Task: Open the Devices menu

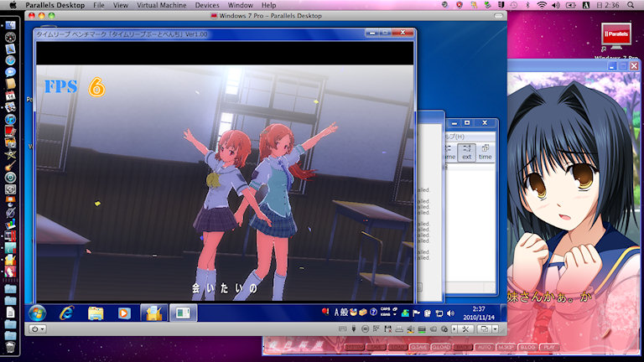Action: point(207,5)
